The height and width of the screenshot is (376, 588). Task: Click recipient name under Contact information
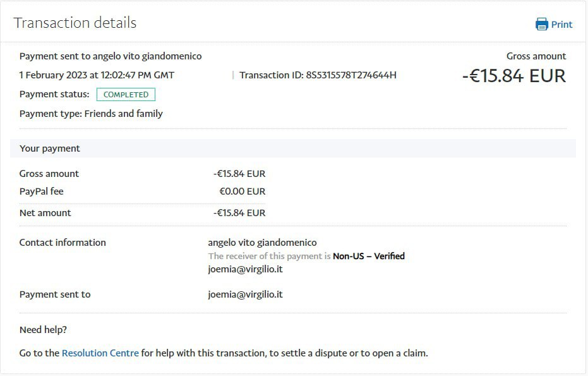click(262, 243)
